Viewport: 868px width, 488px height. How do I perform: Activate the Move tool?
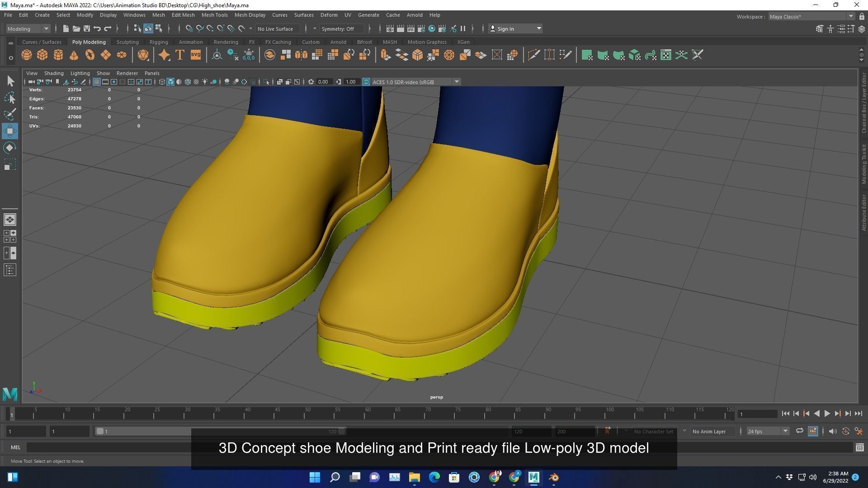[x=10, y=131]
